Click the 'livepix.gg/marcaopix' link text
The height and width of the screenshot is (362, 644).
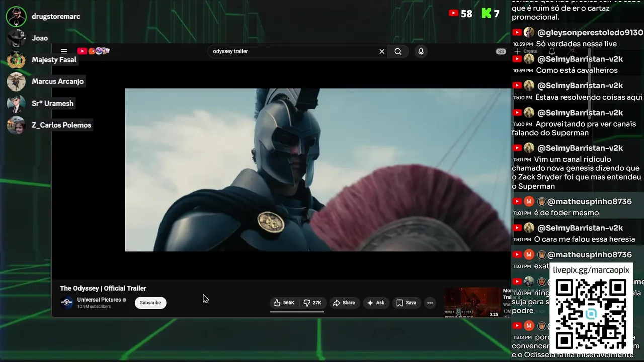coord(591,270)
